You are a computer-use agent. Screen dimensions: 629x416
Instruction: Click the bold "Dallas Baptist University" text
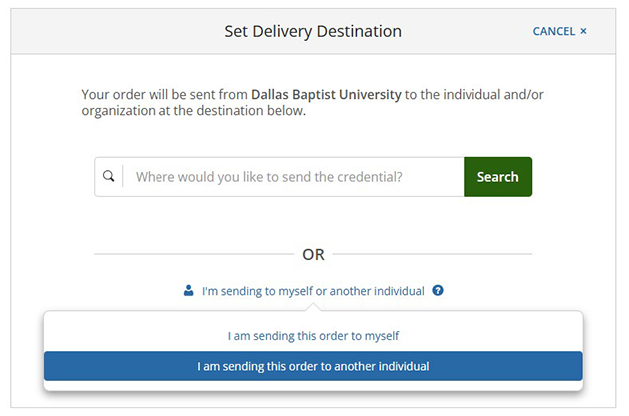pos(326,95)
